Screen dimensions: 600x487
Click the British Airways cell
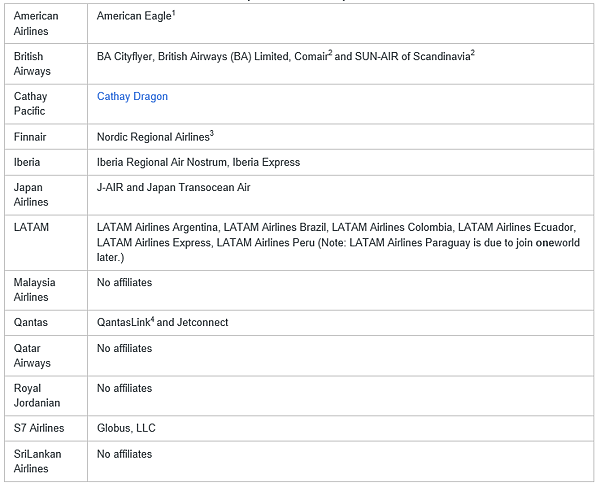(x=46, y=64)
